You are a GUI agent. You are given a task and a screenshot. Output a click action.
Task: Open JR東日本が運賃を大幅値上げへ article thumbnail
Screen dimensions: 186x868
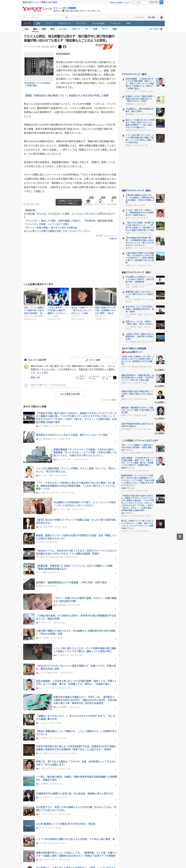(38, 702)
